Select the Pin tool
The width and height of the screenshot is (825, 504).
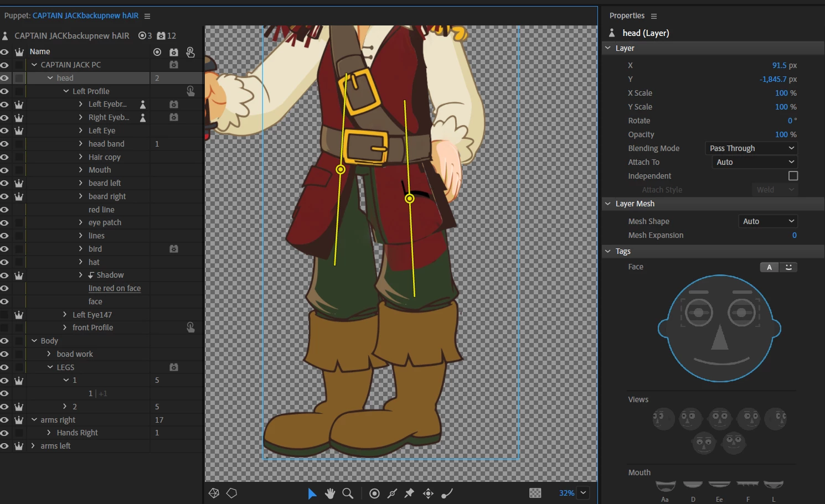[410, 493]
